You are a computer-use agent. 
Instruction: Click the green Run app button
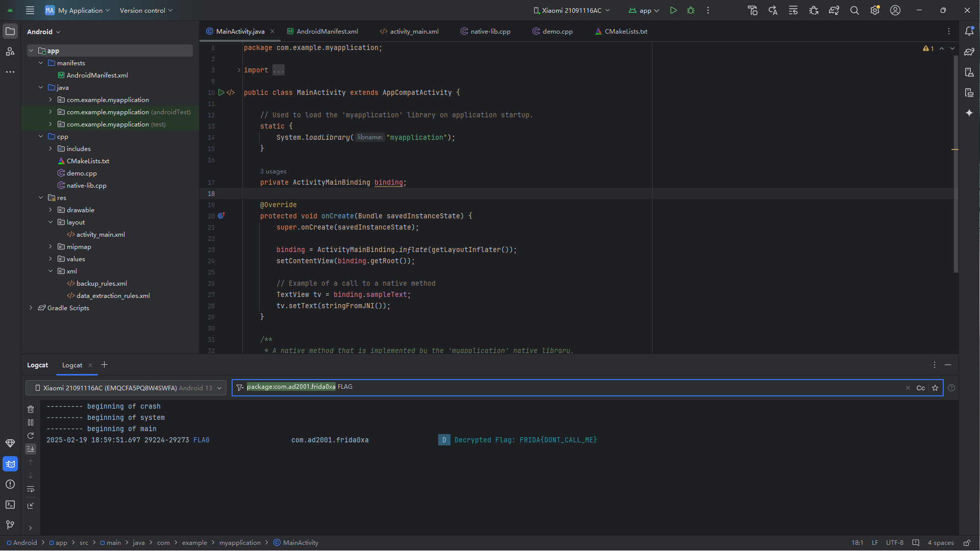tap(673, 10)
